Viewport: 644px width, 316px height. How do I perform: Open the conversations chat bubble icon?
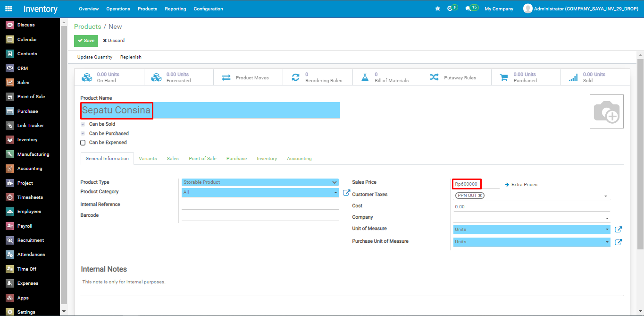(468, 9)
